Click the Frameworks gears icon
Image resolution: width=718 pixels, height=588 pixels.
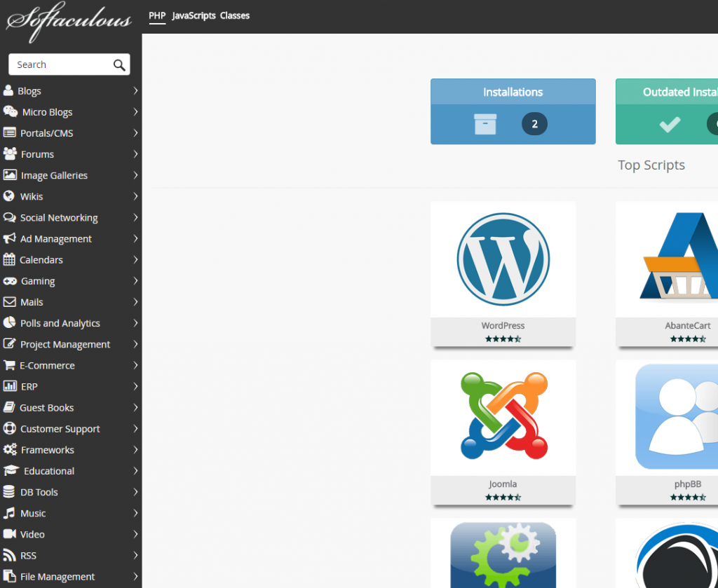point(10,449)
